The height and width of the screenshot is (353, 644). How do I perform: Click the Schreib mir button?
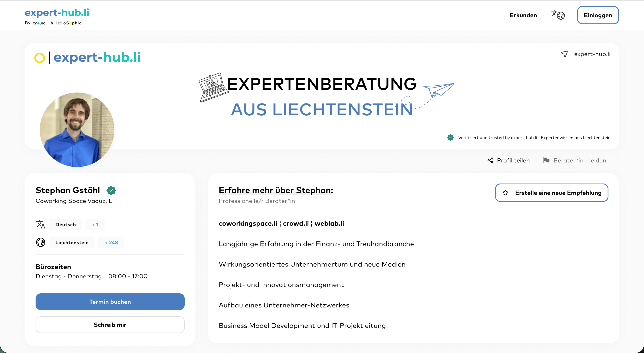click(110, 325)
